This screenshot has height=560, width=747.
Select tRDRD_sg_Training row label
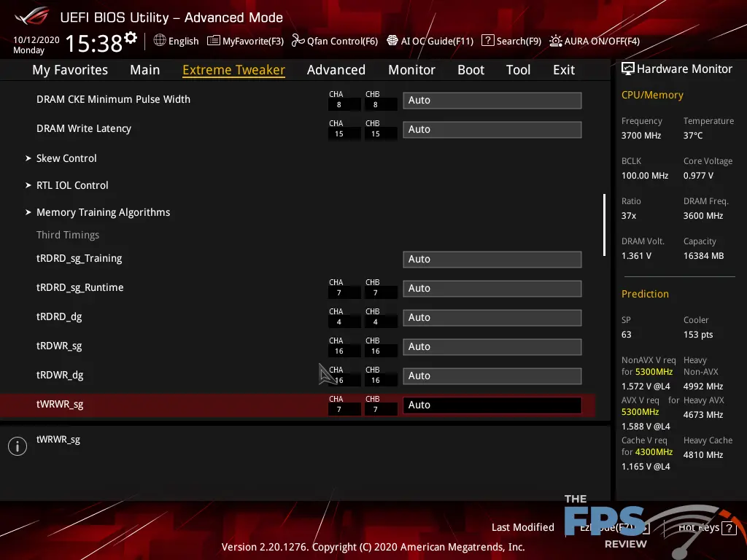point(79,258)
